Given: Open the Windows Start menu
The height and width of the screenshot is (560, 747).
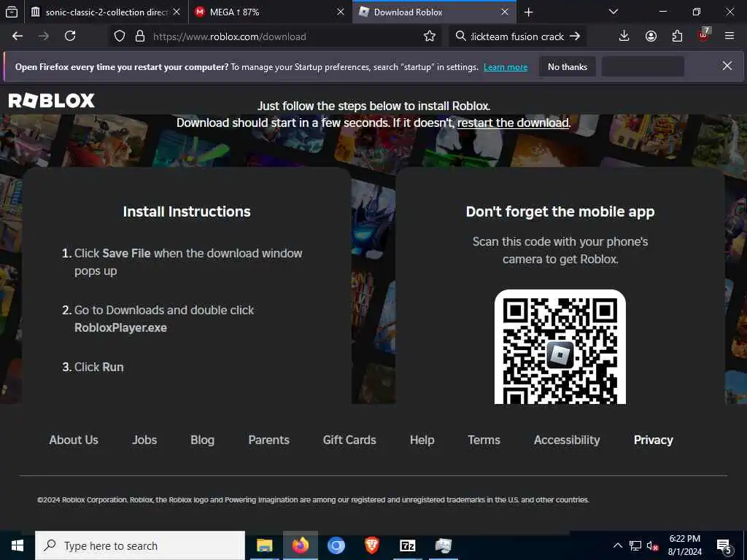Looking at the screenshot, I should tap(18, 545).
